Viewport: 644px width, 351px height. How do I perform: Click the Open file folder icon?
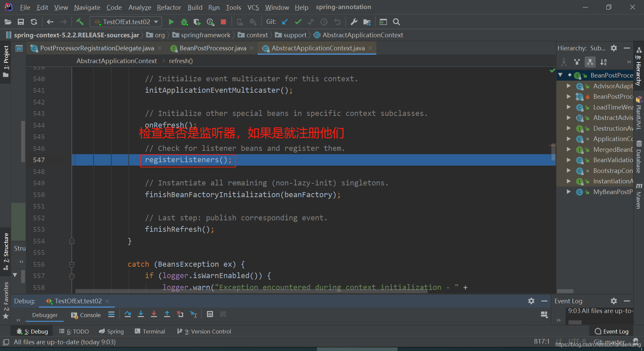point(8,22)
